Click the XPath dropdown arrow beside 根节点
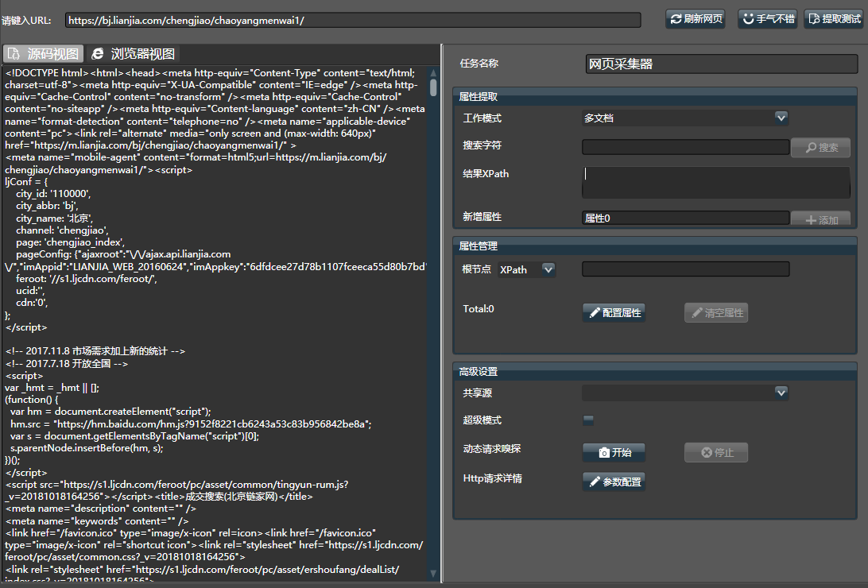This screenshot has width=868, height=588. (548, 270)
